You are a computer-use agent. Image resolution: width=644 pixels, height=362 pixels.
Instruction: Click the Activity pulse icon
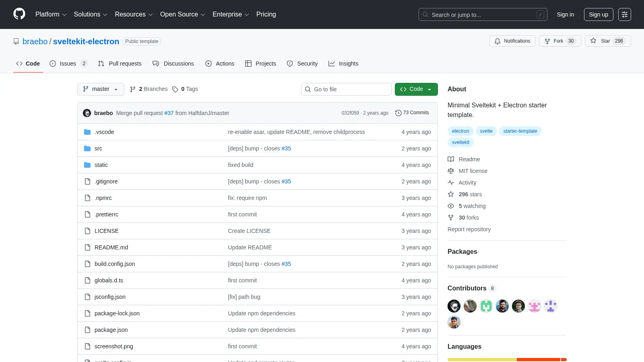click(451, 183)
